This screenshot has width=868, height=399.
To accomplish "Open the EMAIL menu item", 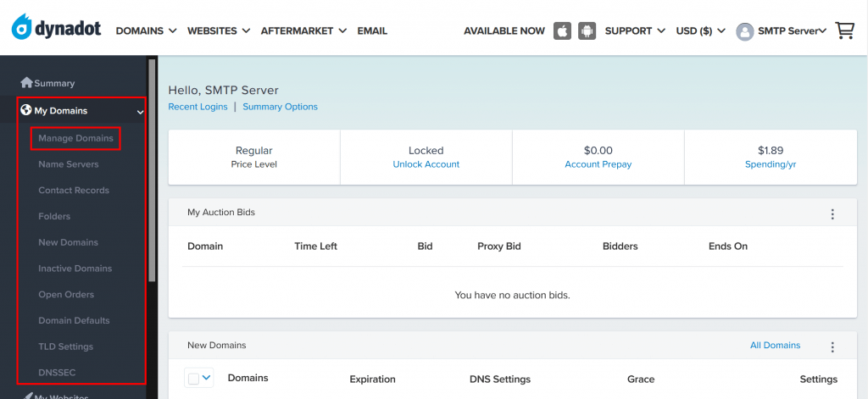I will point(372,31).
